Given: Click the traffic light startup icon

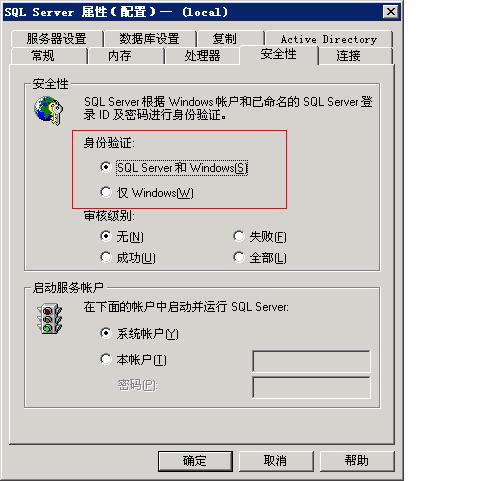Looking at the screenshot, I should coord(49,319).
